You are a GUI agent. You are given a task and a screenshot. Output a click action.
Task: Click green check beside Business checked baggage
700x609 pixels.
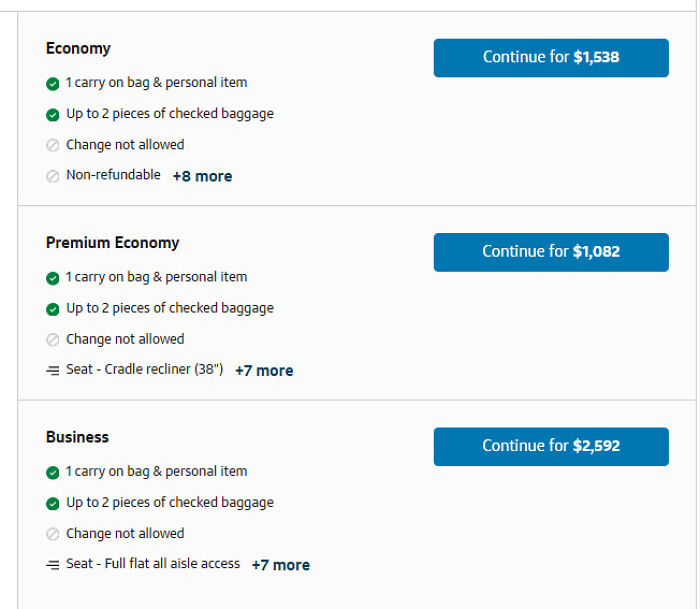[x=53, y=504]
